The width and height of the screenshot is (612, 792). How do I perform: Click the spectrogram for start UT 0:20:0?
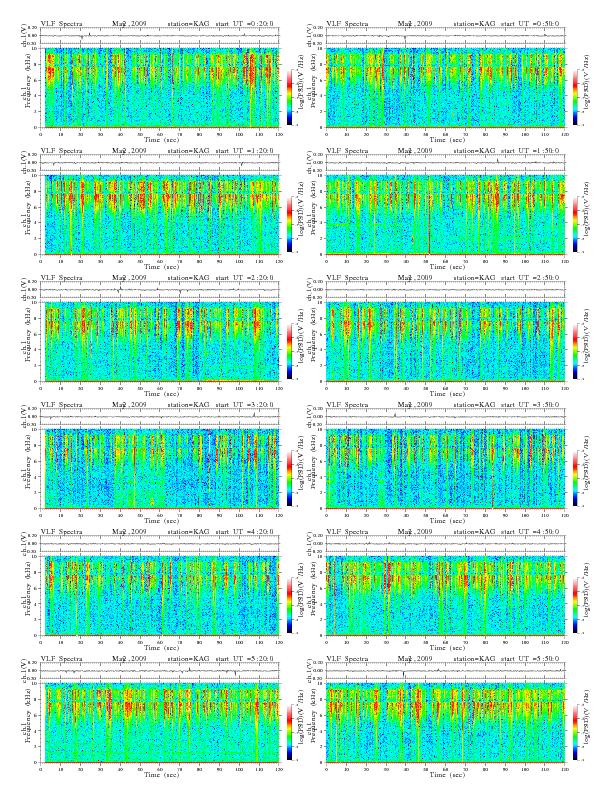[x=160, y=87]
